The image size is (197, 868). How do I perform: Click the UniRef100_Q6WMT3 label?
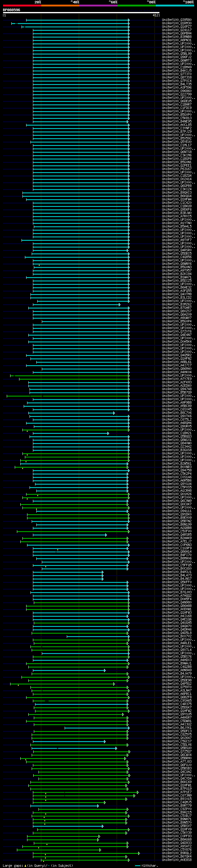pos(177,60)
